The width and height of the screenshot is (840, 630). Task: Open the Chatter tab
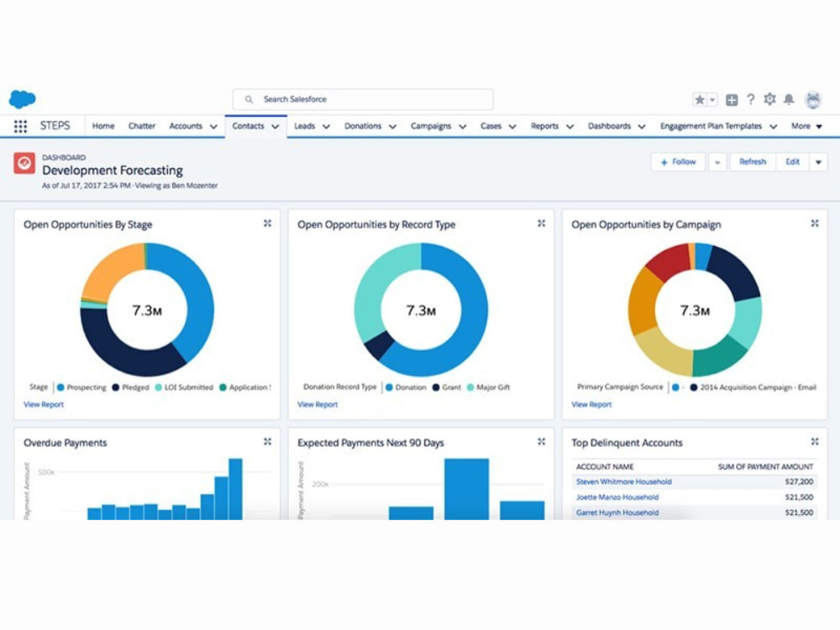tap(141, 126)
